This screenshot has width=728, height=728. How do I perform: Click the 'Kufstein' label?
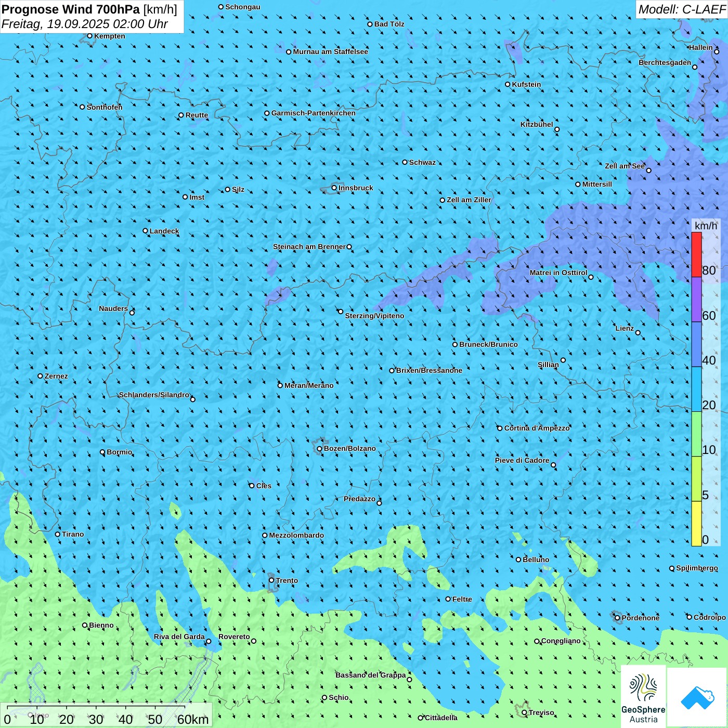526,84
